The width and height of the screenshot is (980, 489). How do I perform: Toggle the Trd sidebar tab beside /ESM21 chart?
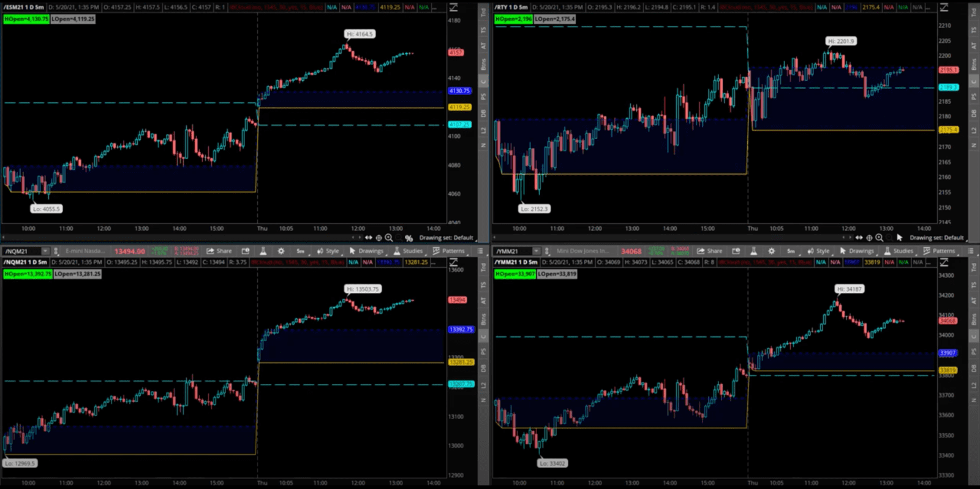click(x=483, y=12)
